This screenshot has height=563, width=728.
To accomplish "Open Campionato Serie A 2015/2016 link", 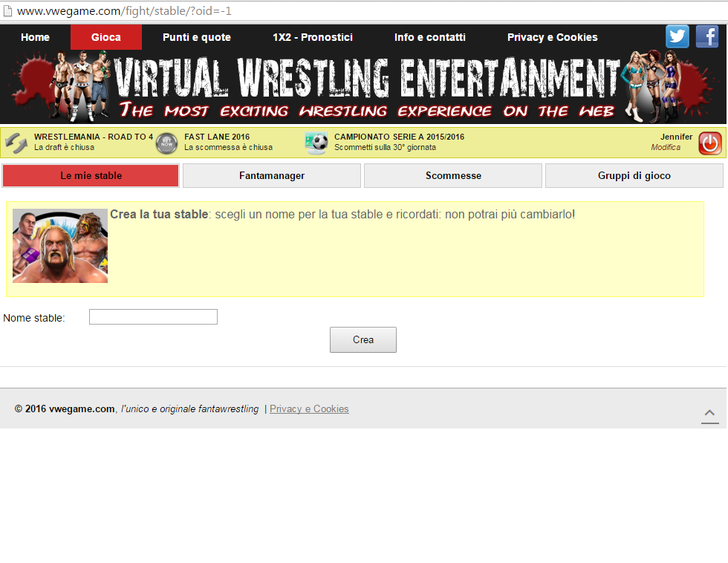I will point(400,137).
